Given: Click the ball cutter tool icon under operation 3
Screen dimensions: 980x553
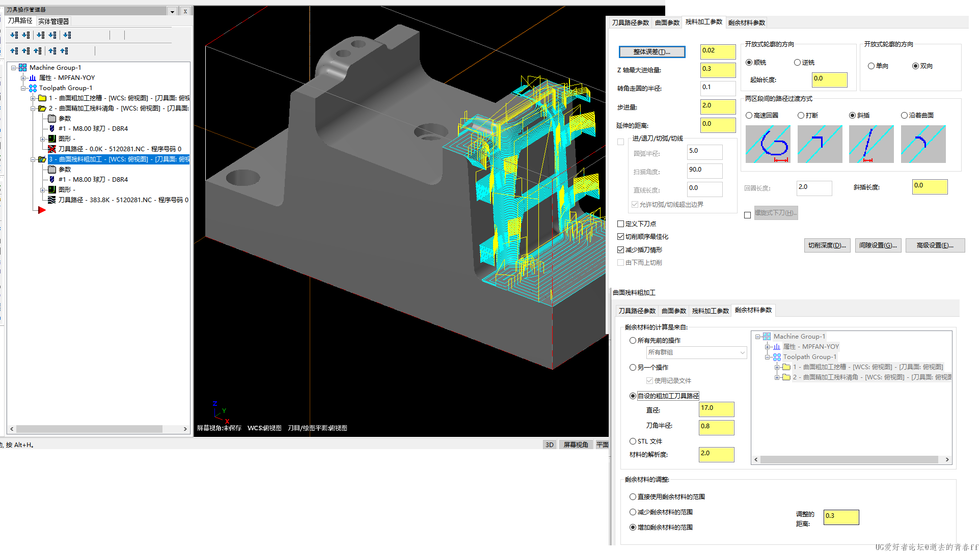Looking at the screenshot, I should [52, 180].
